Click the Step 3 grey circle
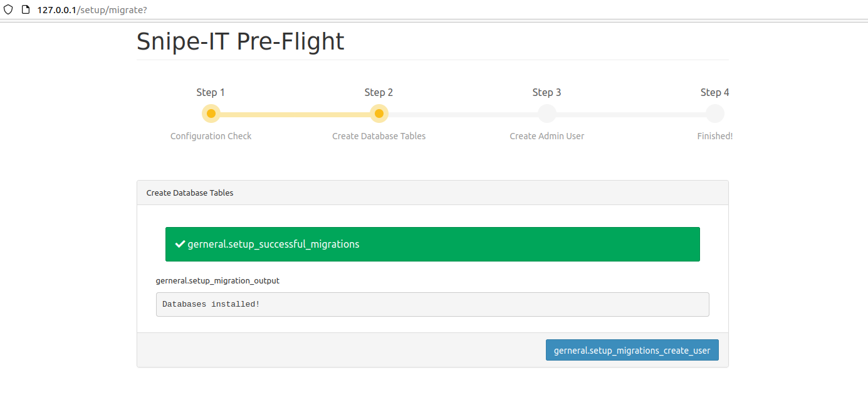This screenshot has width=868, height=402. pyautogui.click(x=547, y=114)
